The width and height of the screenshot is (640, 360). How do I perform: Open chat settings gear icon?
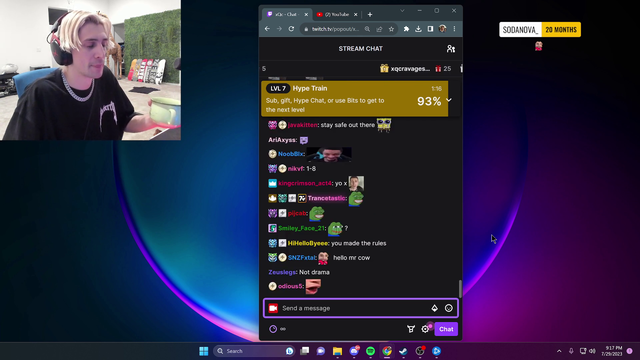(425, 329)
